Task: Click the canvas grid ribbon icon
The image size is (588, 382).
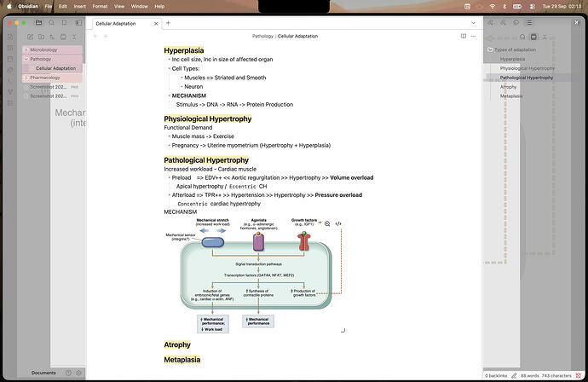Action: click(10, 48)
